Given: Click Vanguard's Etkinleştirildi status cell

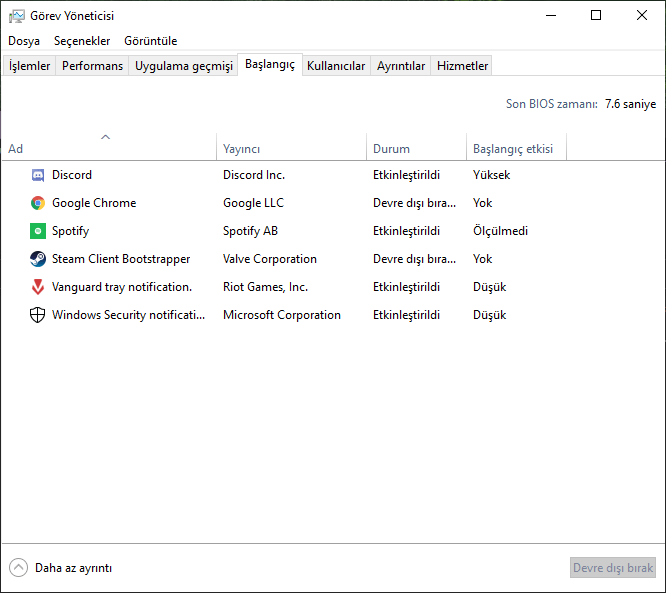Looking at the screenshot, I should click(x=406, y=287).
